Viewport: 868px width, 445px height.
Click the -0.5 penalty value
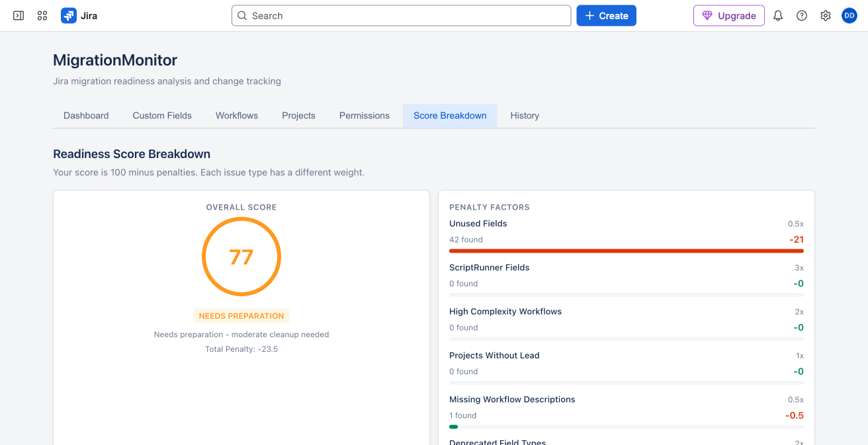(795, 415)
